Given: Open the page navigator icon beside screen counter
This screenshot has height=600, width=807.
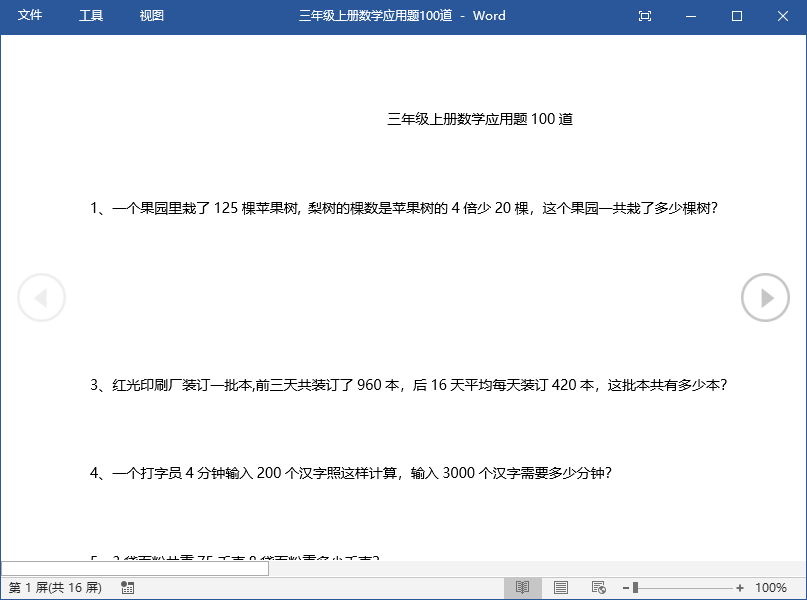Looking at the screenshot, I should (128, 588).
